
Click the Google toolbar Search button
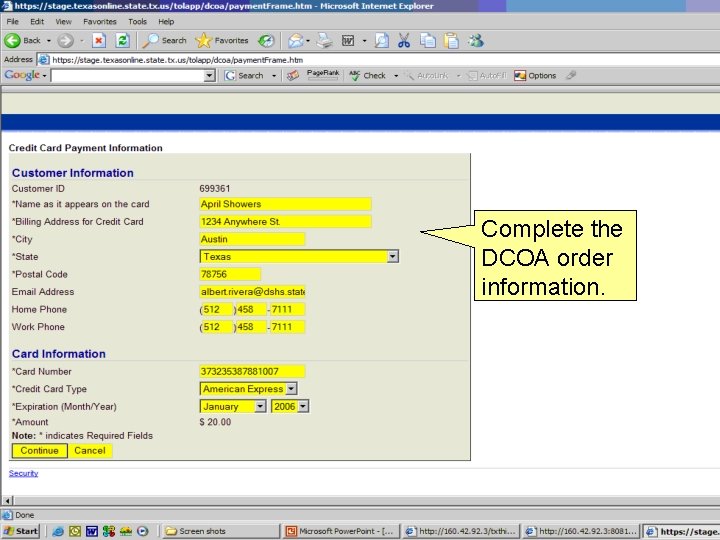coord(245,75)
